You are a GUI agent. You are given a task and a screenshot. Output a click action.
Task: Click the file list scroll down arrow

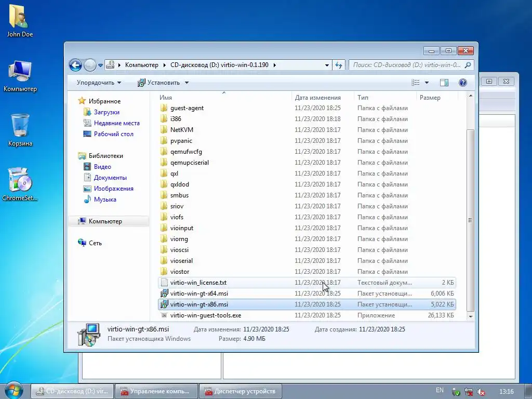[471, 316]
